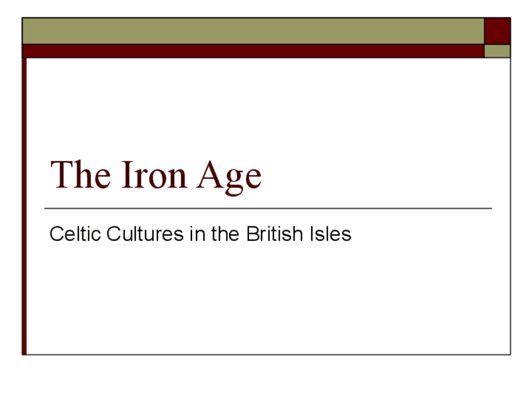532x399 pixels.
Task: Click the horizontal divider line under the title
Action: coord(268,208)
